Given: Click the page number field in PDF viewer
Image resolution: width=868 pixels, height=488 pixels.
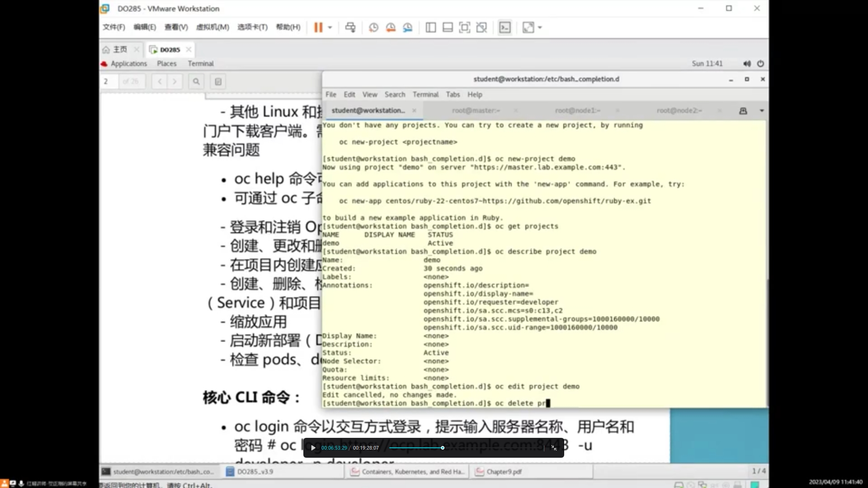Looking at the screenshot, I should click(110, 81).
